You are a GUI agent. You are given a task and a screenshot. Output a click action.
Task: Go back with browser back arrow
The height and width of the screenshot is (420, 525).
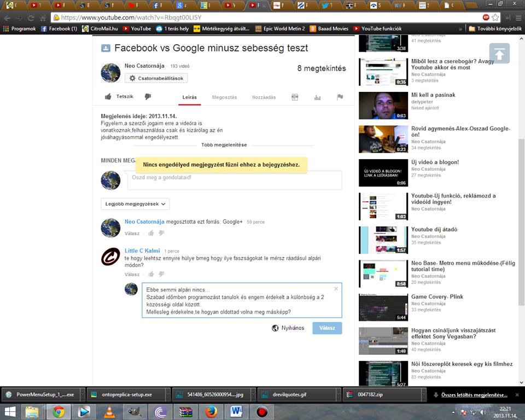[x=7, y=17]
